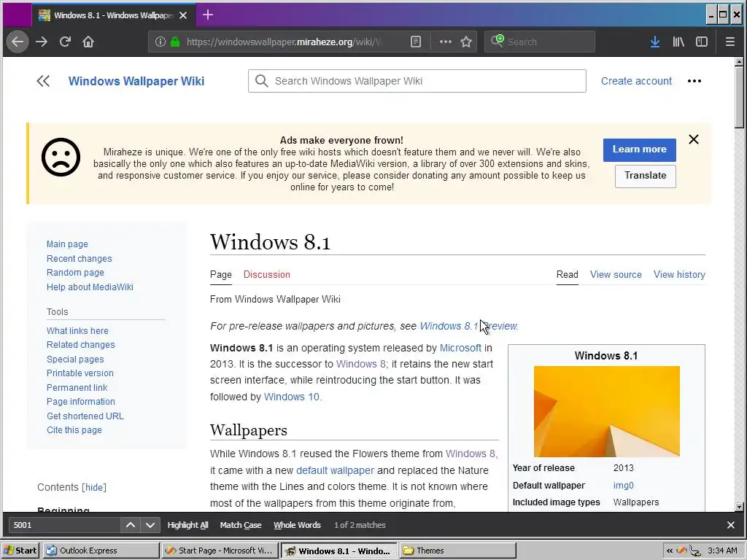Screen dimensions: 747x560
Task: Open the img0 infobox link
Action: (x=624, y=485)
